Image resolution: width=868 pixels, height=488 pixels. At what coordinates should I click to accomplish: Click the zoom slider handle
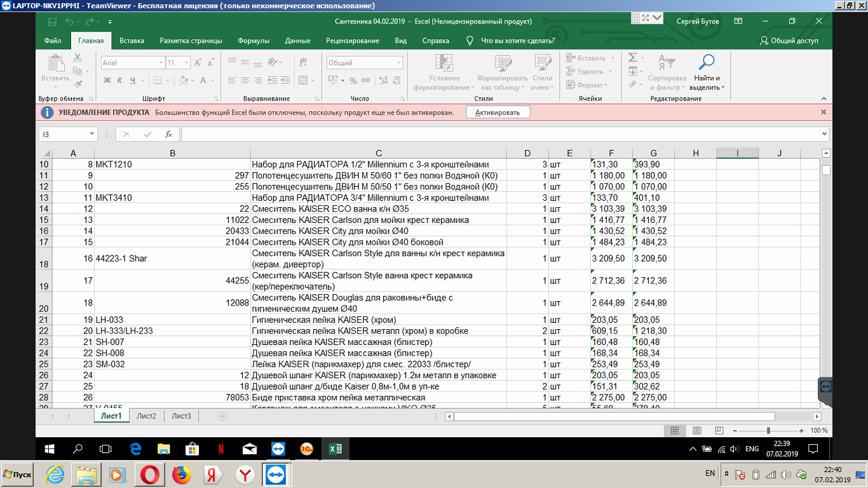pos(768,431)
